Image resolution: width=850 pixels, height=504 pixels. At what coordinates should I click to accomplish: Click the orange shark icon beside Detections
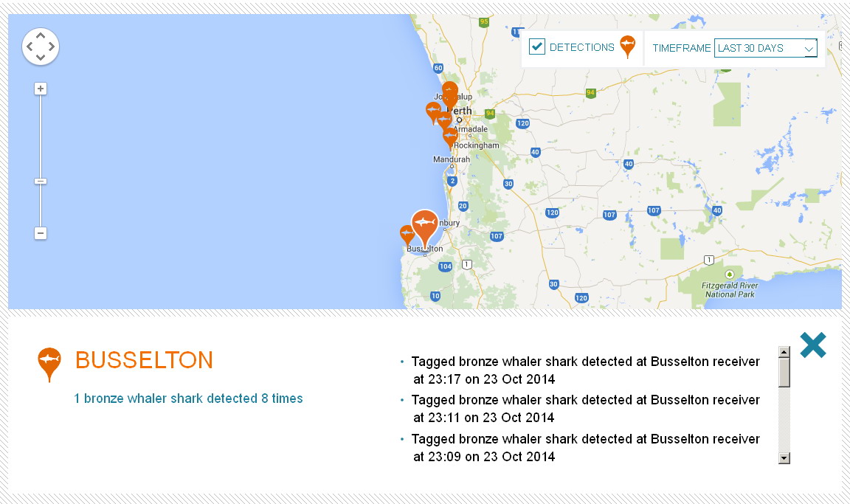(x=628, y=46)
